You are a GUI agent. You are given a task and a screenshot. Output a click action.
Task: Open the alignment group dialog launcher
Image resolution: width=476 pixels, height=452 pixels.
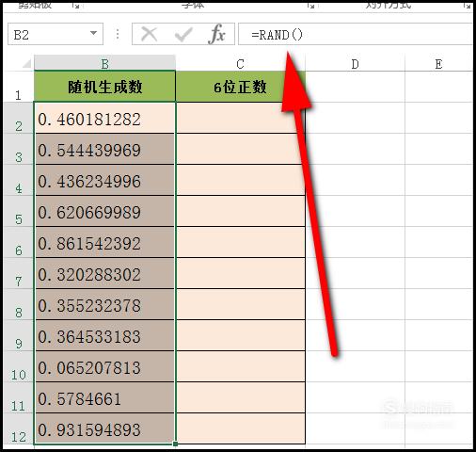tap(468, 5)
